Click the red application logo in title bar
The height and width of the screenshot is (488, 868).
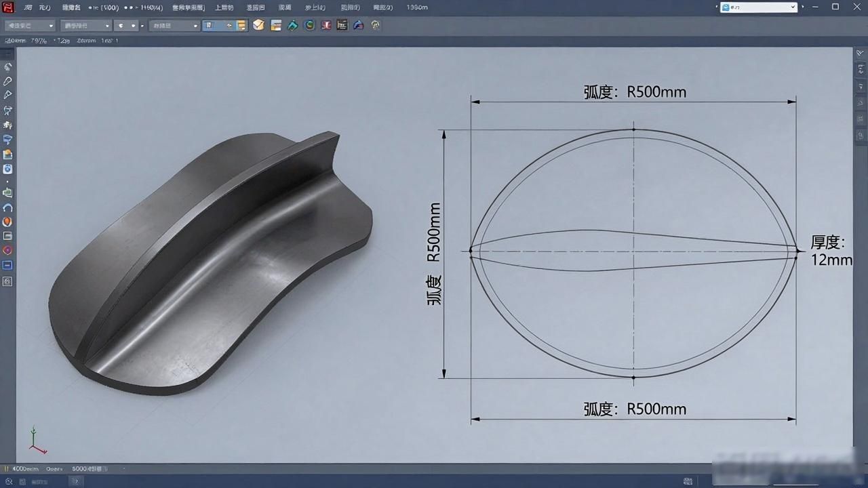click(8, 7)
